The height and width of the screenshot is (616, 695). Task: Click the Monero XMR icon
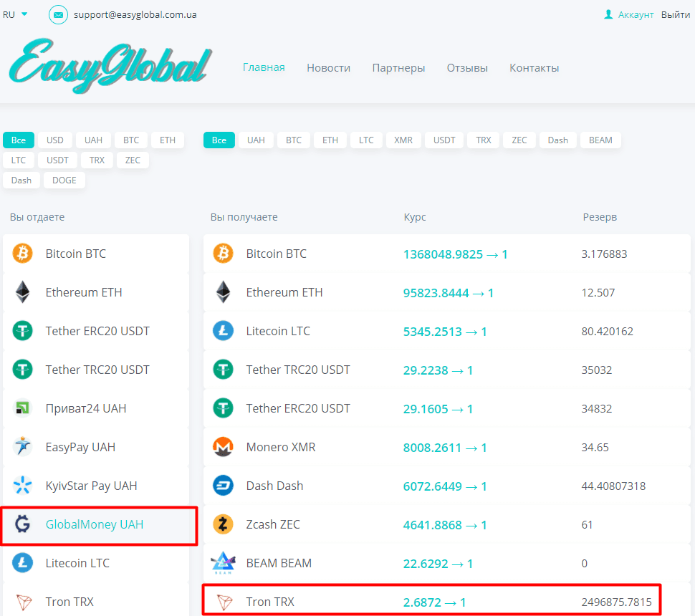pyautogui.click(x=223, y=447)
